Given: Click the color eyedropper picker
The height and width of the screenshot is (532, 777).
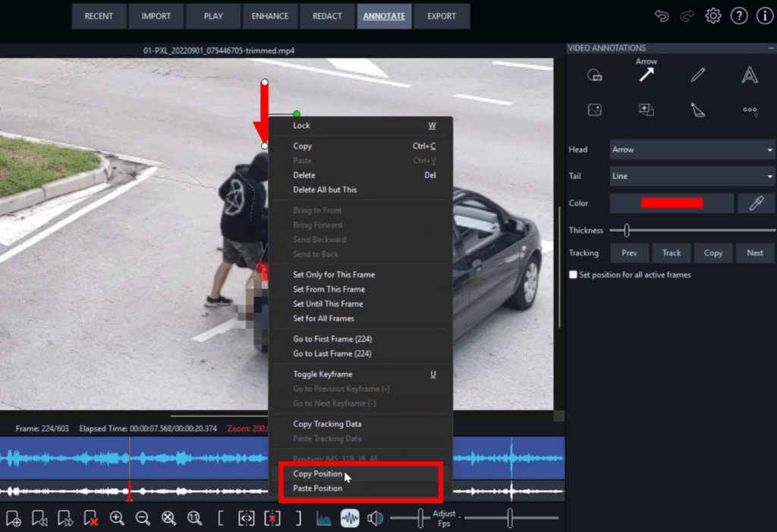Looking at the screenshot, I should (756, 203).
